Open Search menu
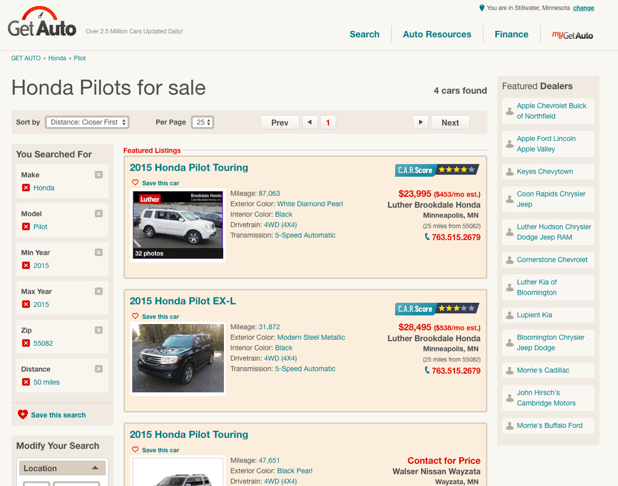This screenshot has width=618, height=486. [364, 34]
